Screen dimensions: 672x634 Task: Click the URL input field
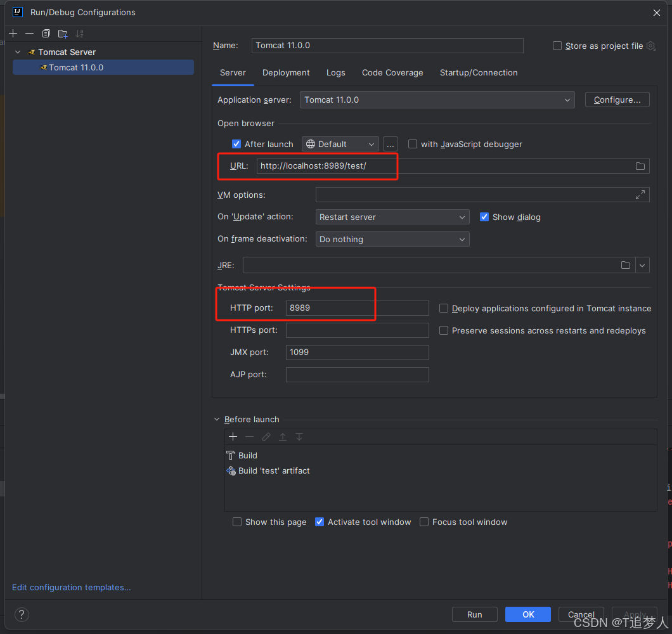453,166
